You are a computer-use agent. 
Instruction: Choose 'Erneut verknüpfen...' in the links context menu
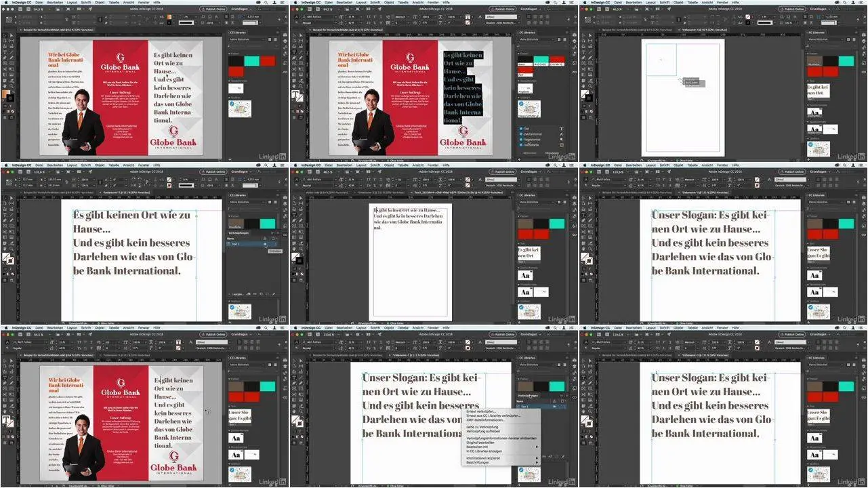pos(482,411)
